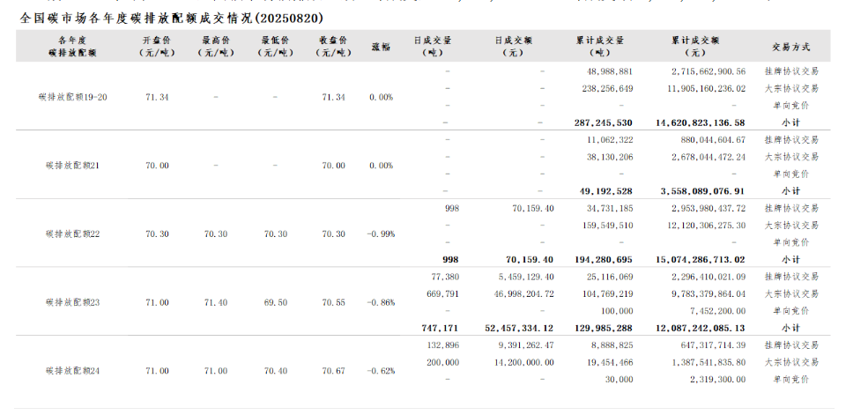The width and height of the screenshot is (868, 415).
Task: Select the 碳排放配额23 row label
Action: [x=72, y=302]
